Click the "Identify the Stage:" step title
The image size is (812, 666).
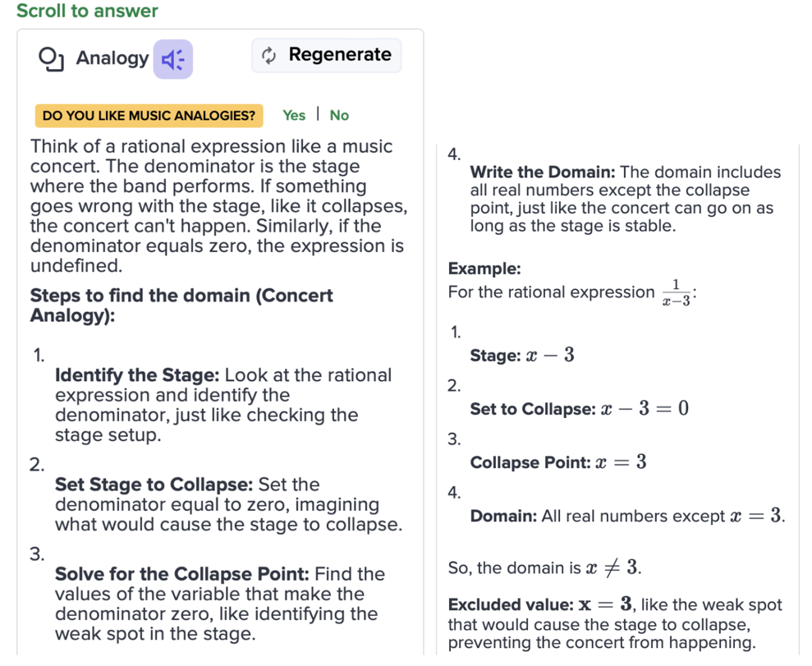tap(136, 375)
